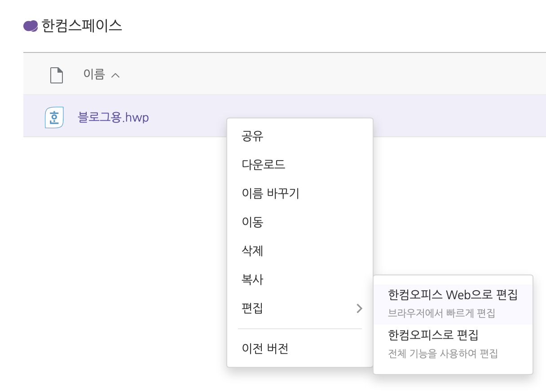546x392 pixels.
Task: Click the 전체 기능을 사용하여 편집 description
Action: [443, 353]
